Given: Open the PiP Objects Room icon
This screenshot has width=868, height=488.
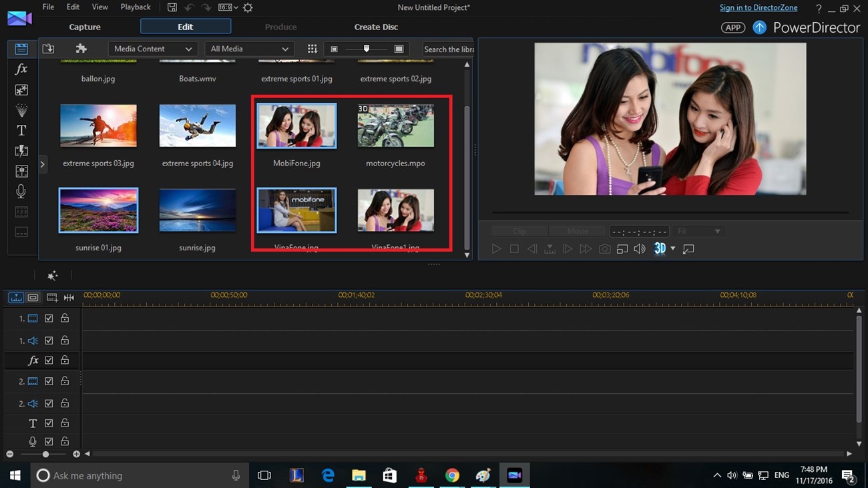Looking at the screenshot, I should pos(21,90).
